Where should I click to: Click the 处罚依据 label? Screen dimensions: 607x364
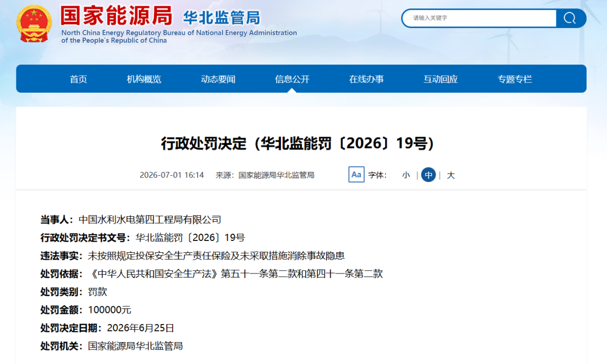point(61,274)
